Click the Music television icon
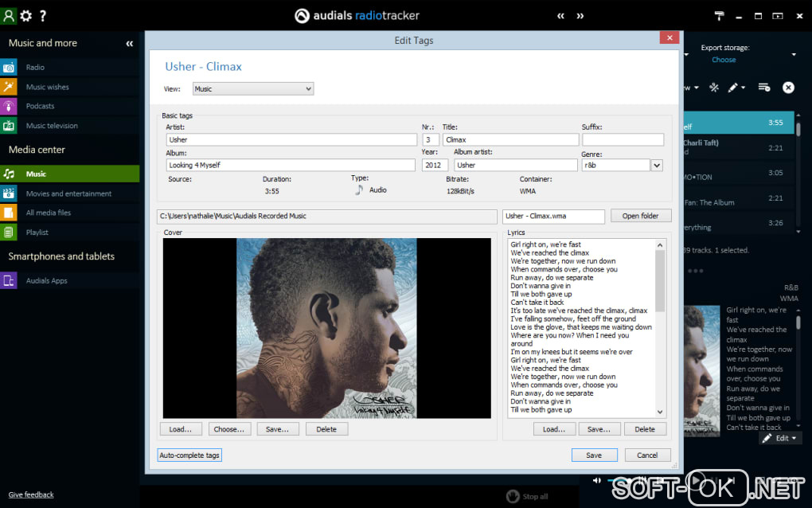The width and height of the screenshot is (812, 508). 9,125
